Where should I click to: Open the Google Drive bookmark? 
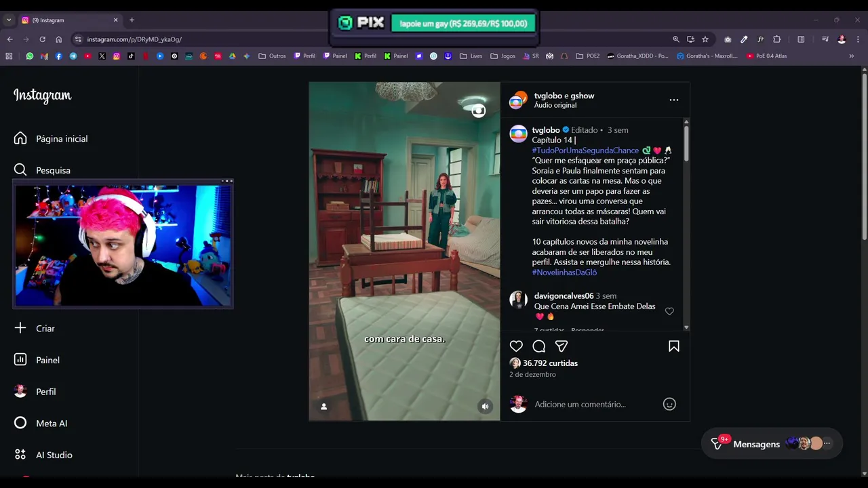(x=232, y=56)
